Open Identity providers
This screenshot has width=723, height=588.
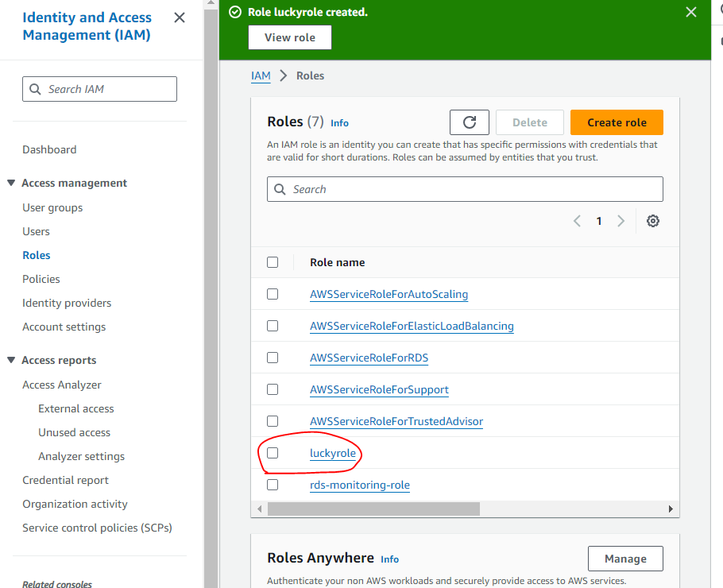pos(67,303)
